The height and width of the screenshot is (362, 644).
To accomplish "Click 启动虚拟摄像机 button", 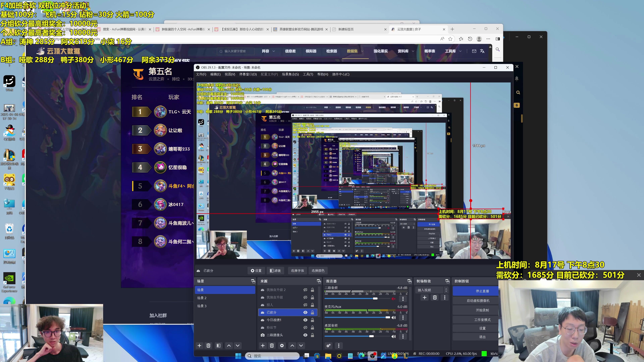I will point(475,300).
